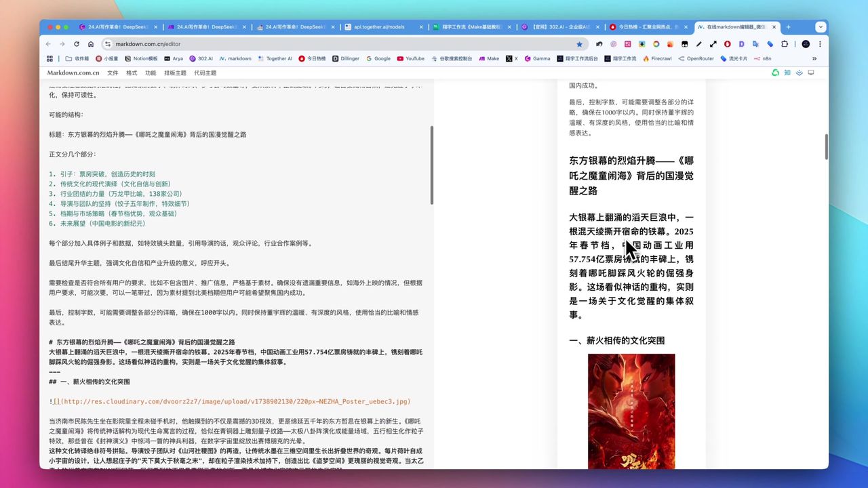Click the browser profile avatar icon
This screenshot has width=868, height=488.
coord(805,44)
